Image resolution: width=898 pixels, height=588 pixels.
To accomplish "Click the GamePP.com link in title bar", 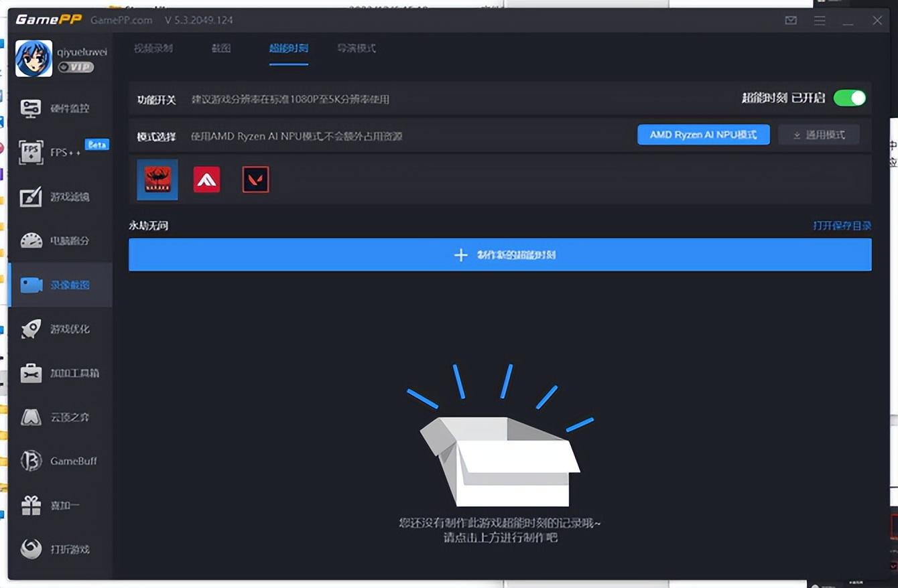I will coord(121,20).
